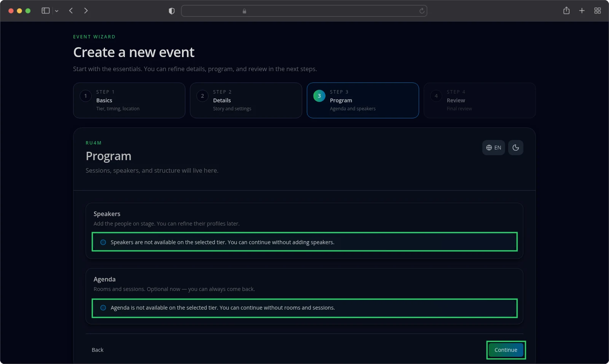Click the step number 2 circle badge

202,96
